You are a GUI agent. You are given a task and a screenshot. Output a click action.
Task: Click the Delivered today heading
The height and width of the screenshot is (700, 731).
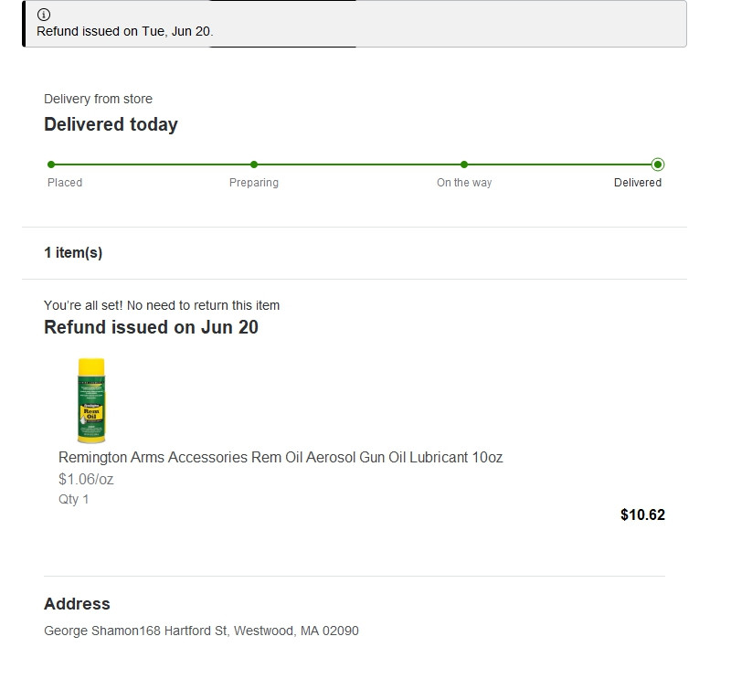111,124
